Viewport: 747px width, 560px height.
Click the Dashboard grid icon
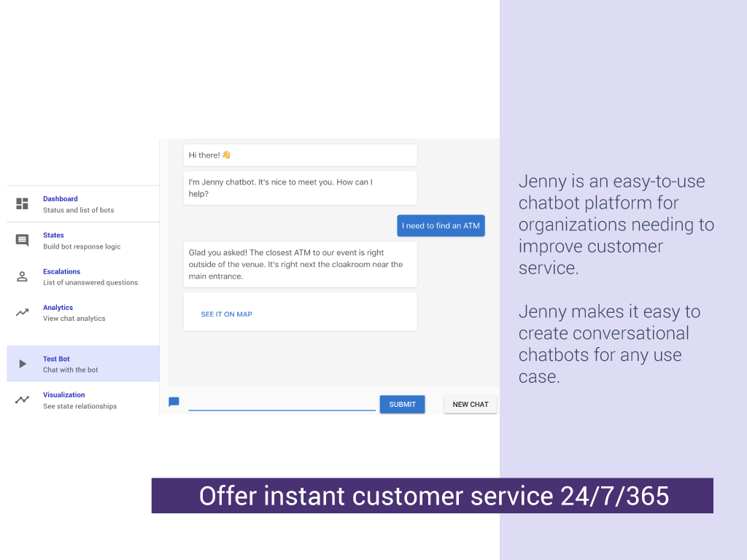22,204
